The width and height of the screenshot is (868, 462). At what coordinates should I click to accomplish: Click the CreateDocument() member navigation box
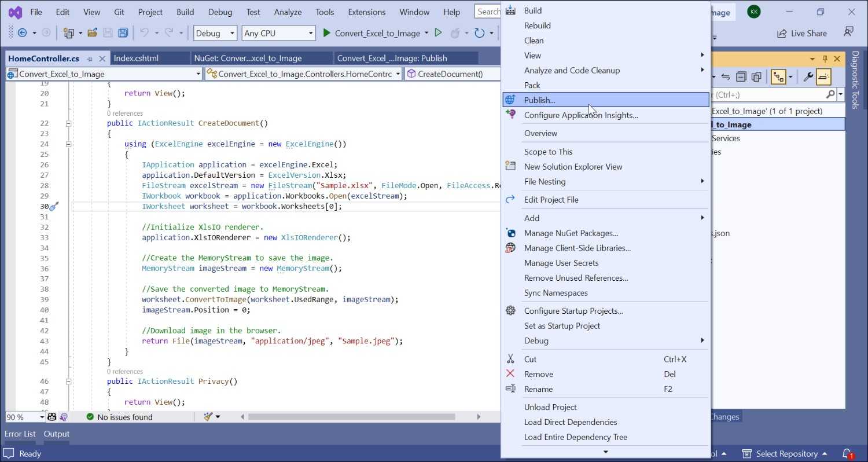452,74
